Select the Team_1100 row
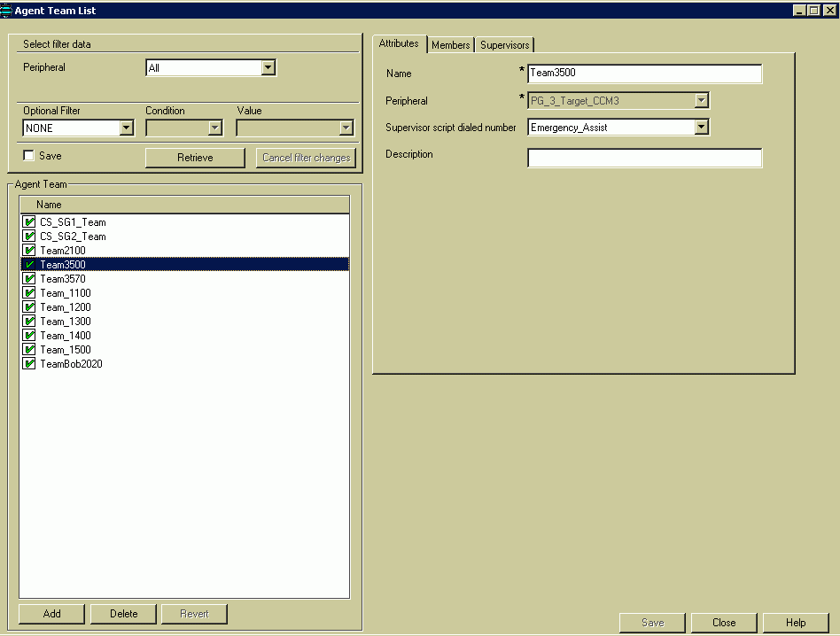This screenshot has width=840, height=636. (x=184, y=293)
